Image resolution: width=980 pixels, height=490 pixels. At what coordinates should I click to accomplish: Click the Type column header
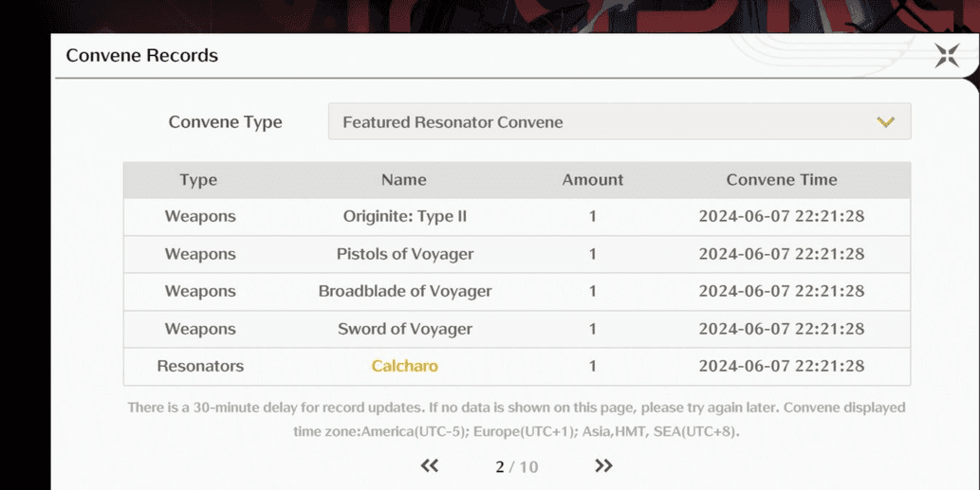[198, 180]
